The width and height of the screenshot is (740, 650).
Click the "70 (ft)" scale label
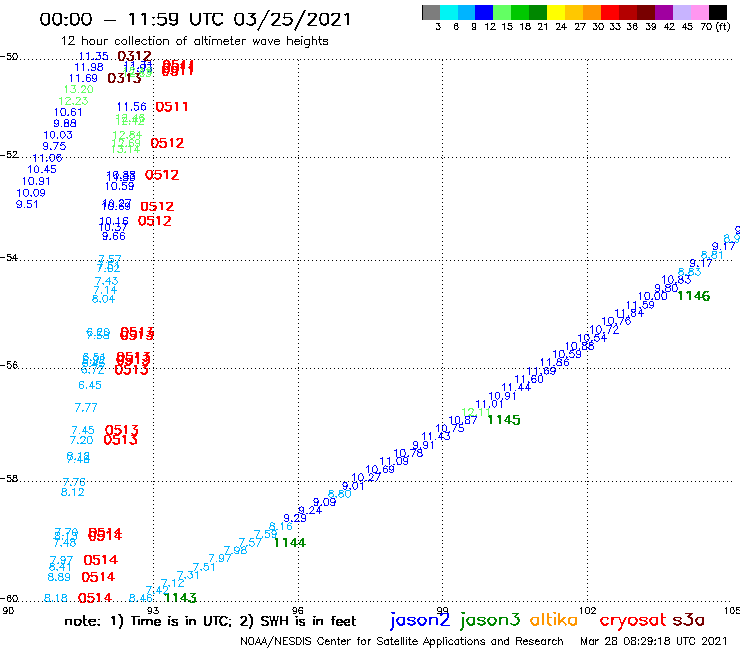[x=715, y=27]
